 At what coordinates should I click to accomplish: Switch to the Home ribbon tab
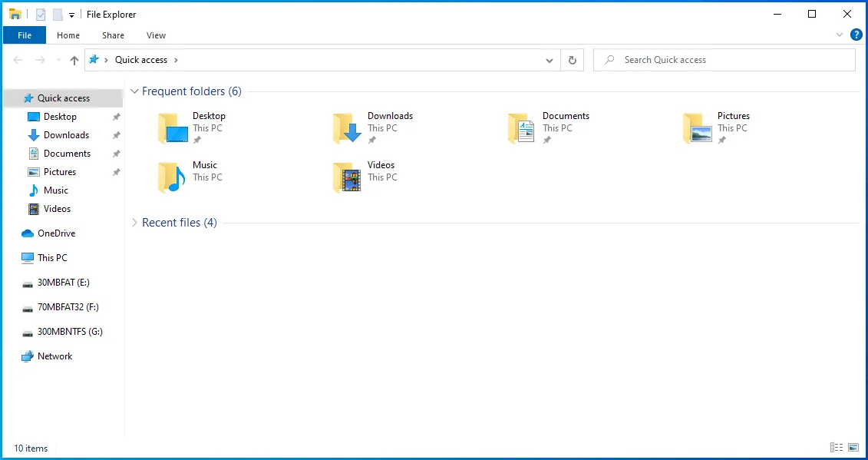tap(68, 35)
